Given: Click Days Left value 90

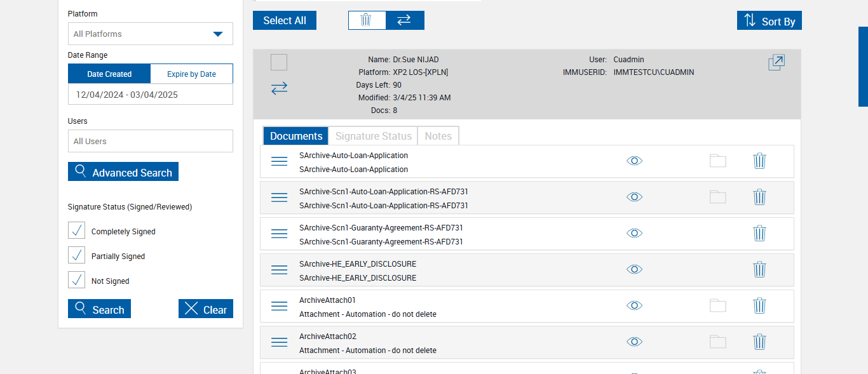Looking at the screenshot, I should click(x=397, y=85).
